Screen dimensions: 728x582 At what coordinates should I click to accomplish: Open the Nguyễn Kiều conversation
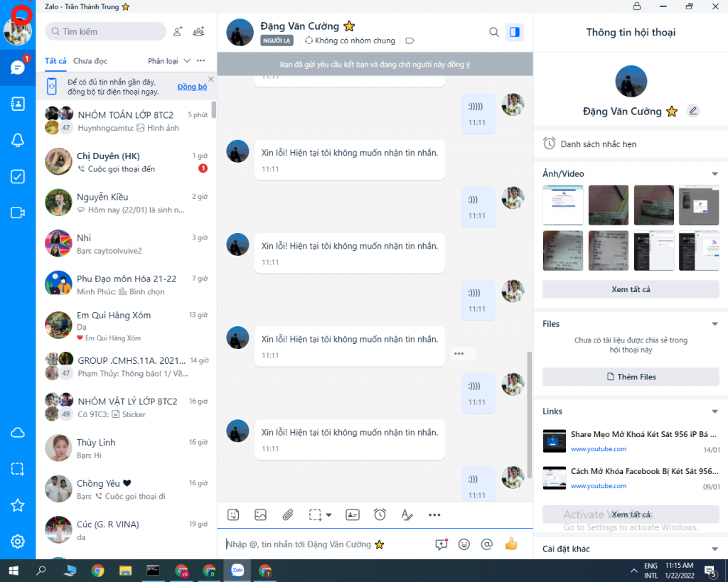(x=127, y=203)
